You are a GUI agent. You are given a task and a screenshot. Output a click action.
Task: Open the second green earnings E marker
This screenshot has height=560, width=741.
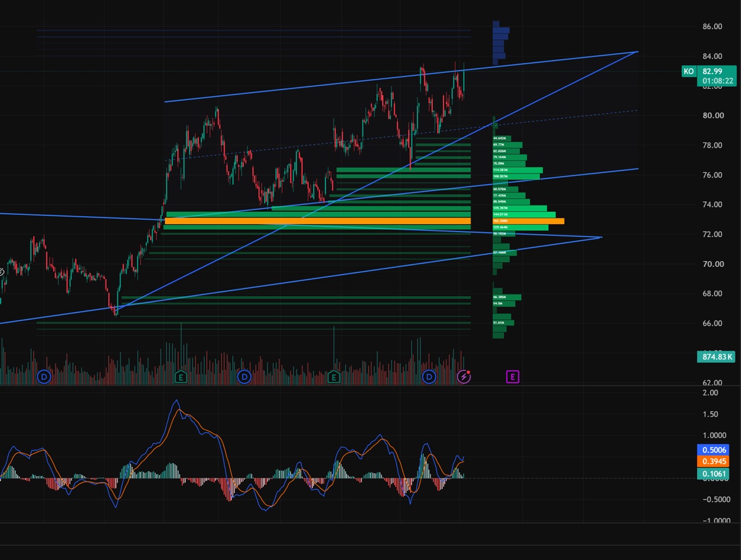pyautogui.click(x=333, y=376)
